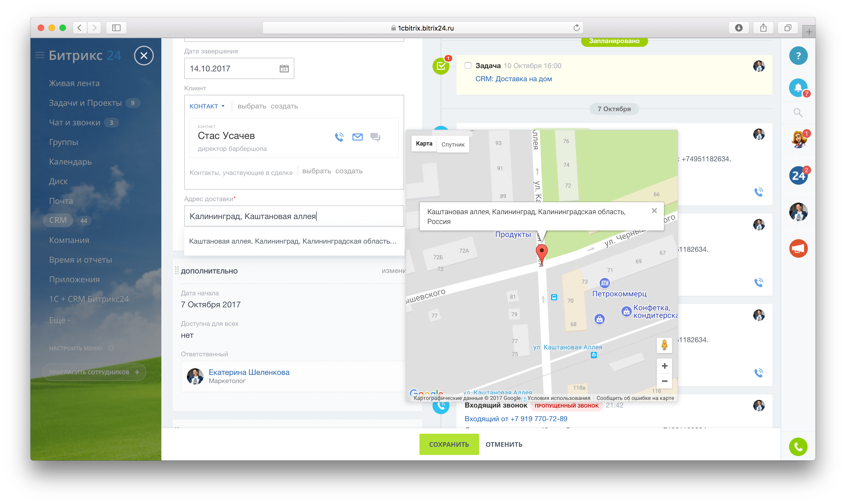Click создать next to КОНТАКТ
Image resolution: width=846 pixels, height=504 pixels.
click(284, 106)
